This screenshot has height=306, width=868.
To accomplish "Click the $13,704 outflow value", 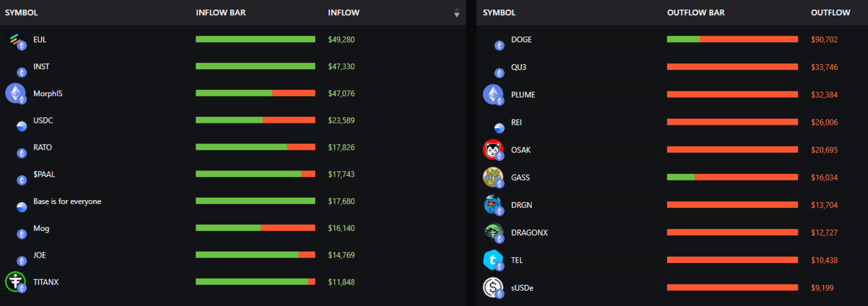I will coord(824,205).
